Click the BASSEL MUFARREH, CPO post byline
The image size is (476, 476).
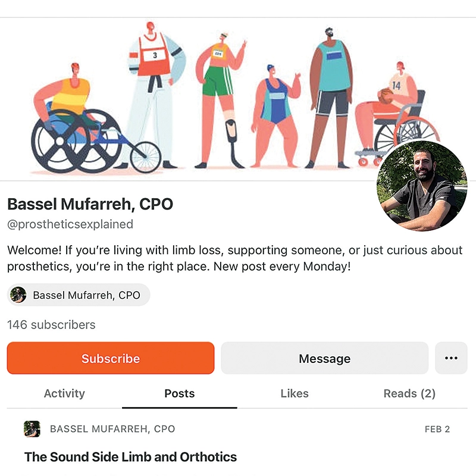point(112,429)
